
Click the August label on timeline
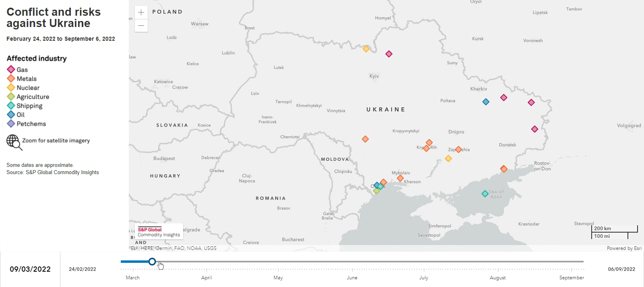point(497,278)
